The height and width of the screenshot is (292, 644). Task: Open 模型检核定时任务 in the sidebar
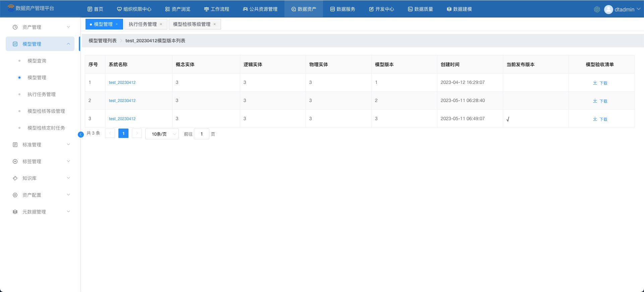pyautogui.click(x=46, y=128)
